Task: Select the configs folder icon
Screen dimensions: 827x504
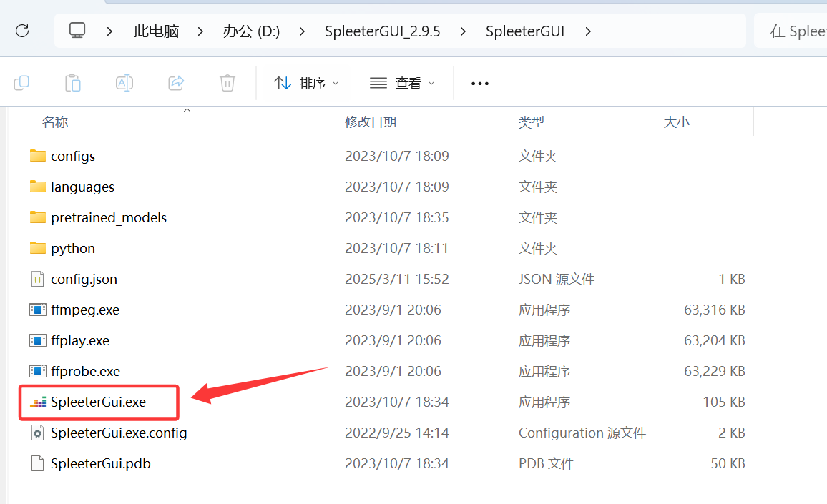Action: click(x=37, y=156)
